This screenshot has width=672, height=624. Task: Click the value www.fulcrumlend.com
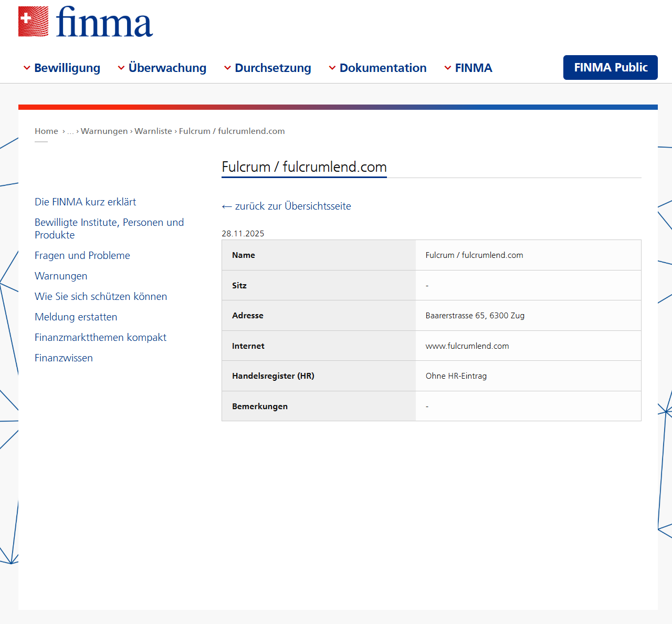[467, 346]
